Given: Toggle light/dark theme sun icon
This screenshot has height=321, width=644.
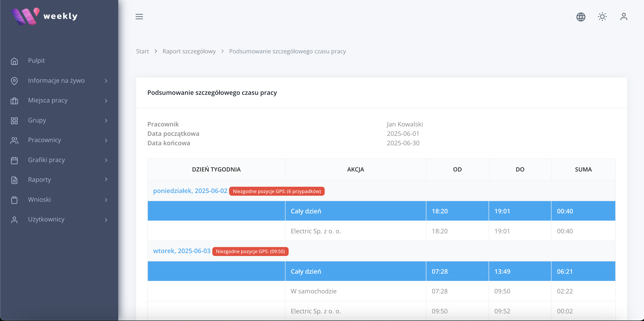Looking at the screenshot, I should pyautogui.click(x=602, y=17).
